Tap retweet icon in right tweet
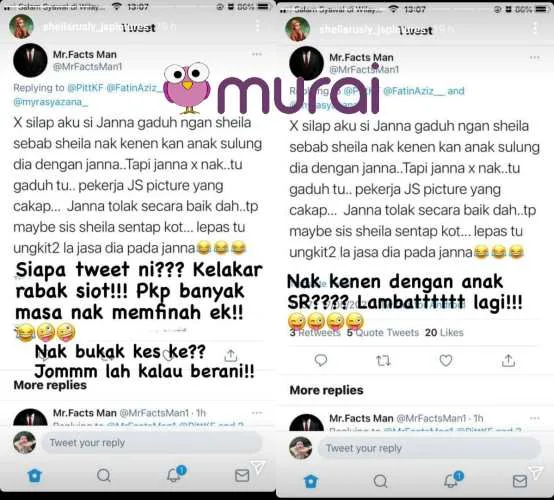This screenshot has height=500, width=554. pos(383,360)
